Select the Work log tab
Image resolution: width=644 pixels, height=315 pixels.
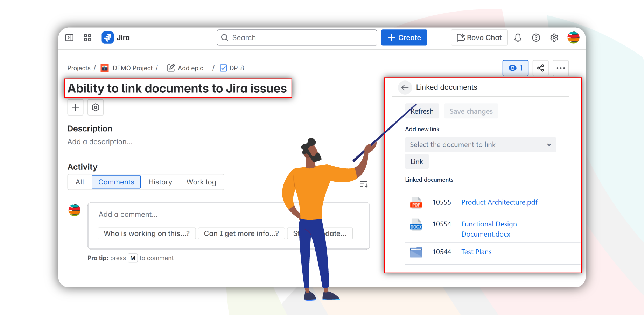click(201, 182)
